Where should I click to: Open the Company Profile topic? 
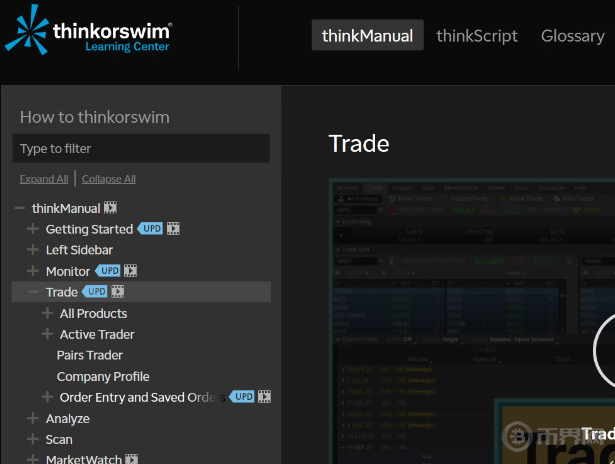(x=103, y=377)
